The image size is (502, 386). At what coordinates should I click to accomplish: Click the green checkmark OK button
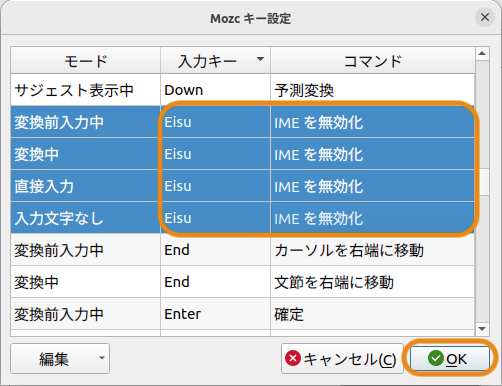pyautogui.click(x=449, y=359)
